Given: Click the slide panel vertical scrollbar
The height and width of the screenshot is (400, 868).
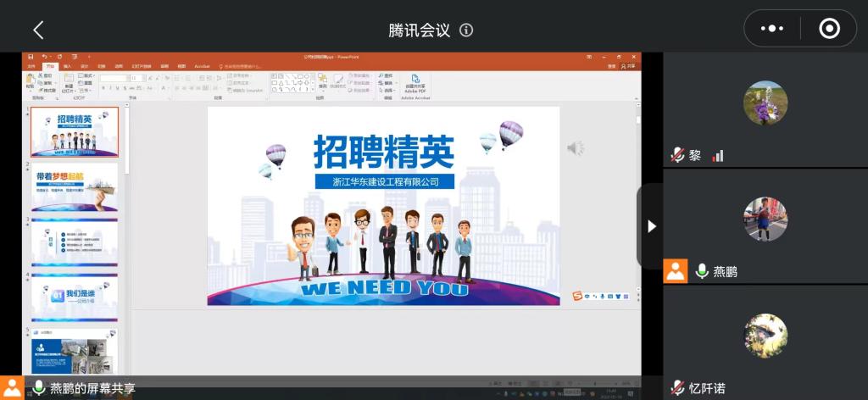Looking at the screenshot, I should click(127, 169).
